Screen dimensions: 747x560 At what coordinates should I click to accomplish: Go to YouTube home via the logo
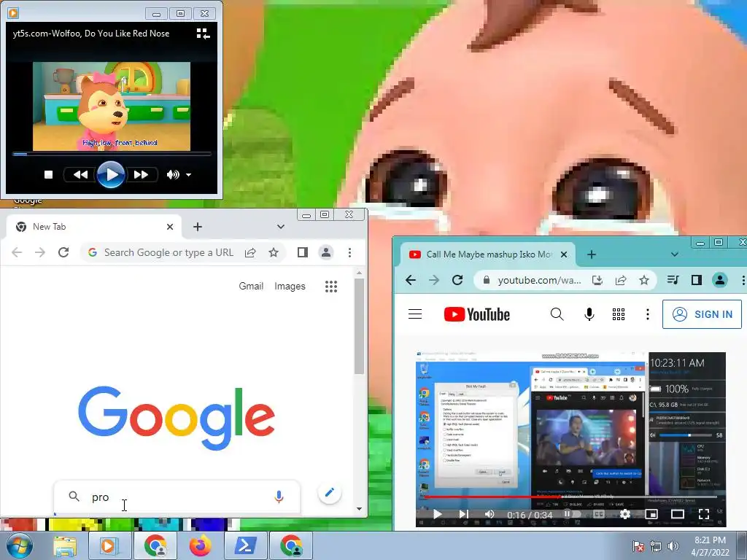(477, 314)
